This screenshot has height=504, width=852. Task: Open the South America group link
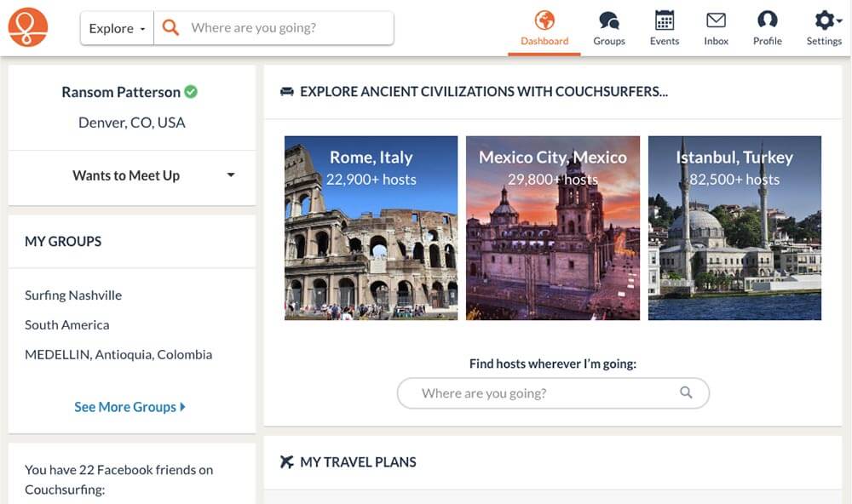[66, 324]
